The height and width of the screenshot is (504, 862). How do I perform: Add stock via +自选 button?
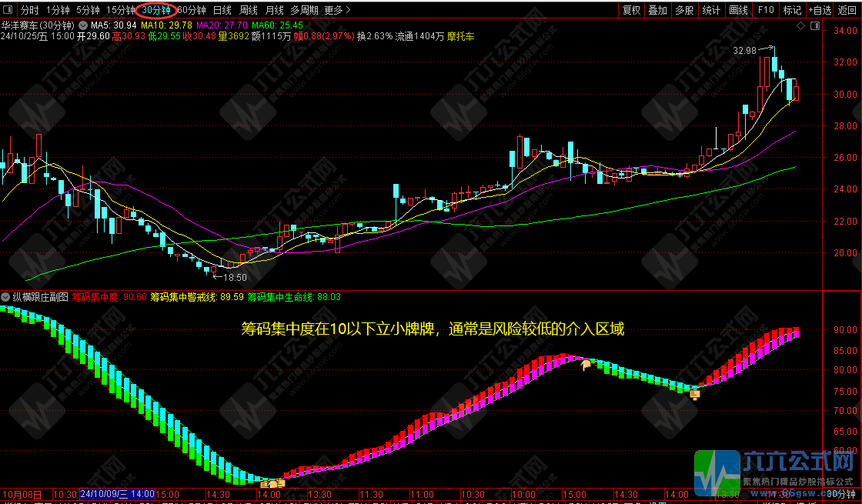tap(820, 10)
